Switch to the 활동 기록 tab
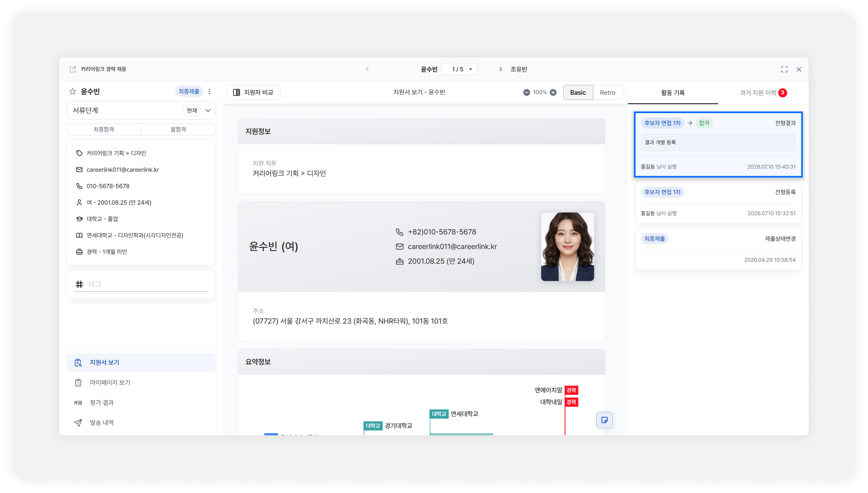This screenshot has width=868, height=493. [x=672, y=93]
